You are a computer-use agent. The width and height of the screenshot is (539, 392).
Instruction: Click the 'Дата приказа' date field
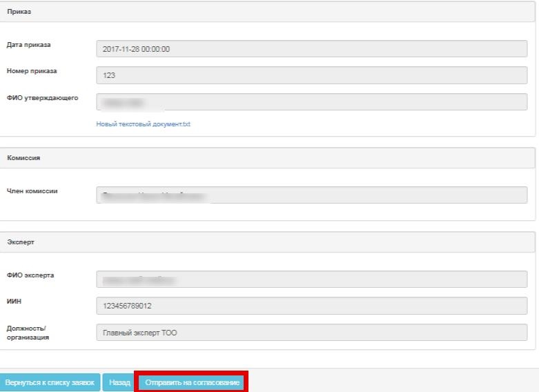coord(311,49)
